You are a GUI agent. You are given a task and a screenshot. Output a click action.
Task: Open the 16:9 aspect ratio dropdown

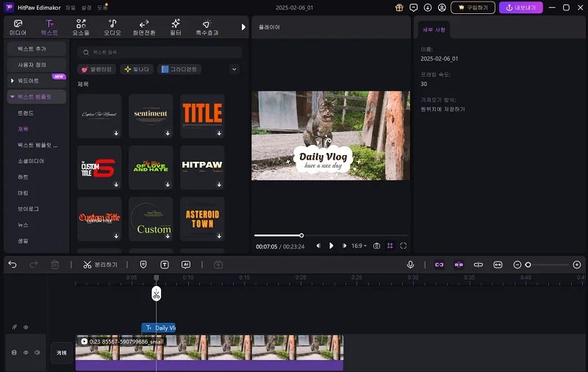[x=359, y=246]
